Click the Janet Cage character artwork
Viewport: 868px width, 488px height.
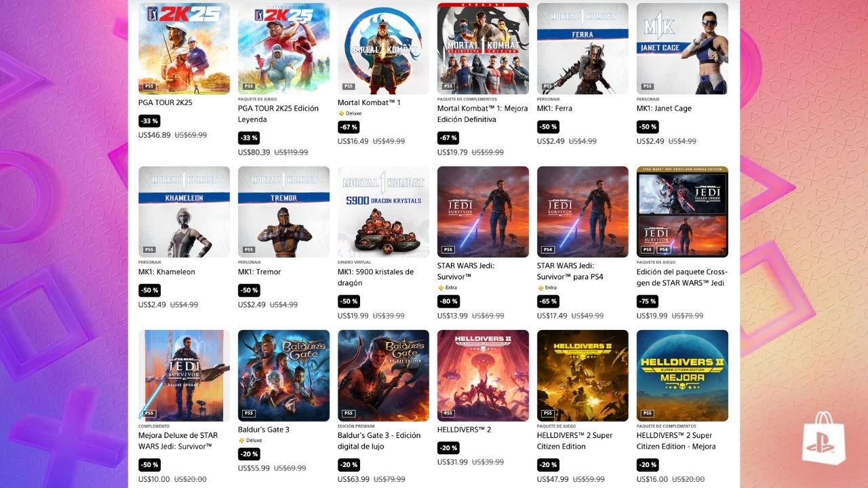tap(682, 48)
